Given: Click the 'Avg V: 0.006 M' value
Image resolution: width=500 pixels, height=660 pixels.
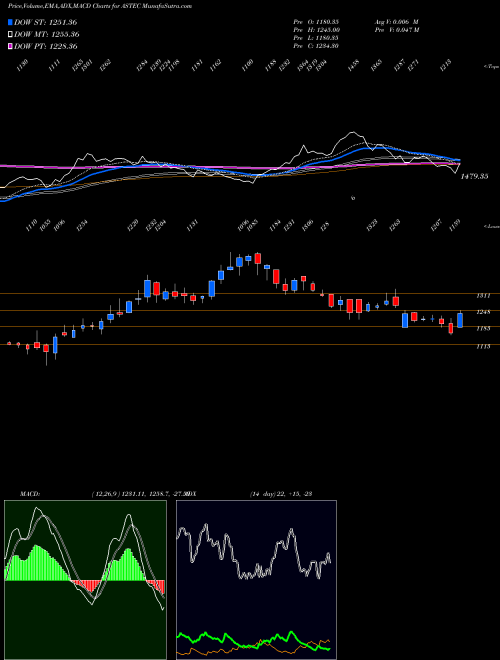Looking at the screenshot, I should pyautogui.click(x=396, y=22).
